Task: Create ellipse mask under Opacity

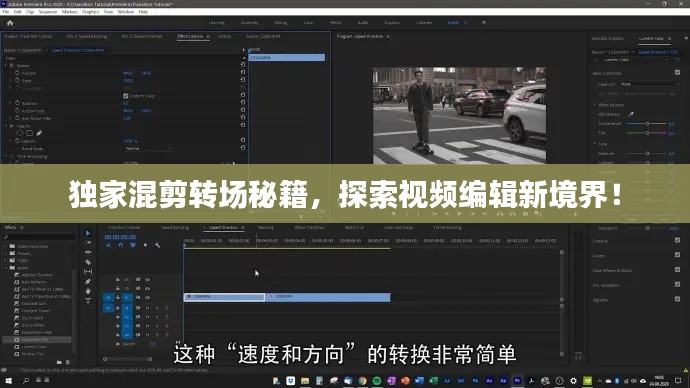Action: click(x=19, y=133)
